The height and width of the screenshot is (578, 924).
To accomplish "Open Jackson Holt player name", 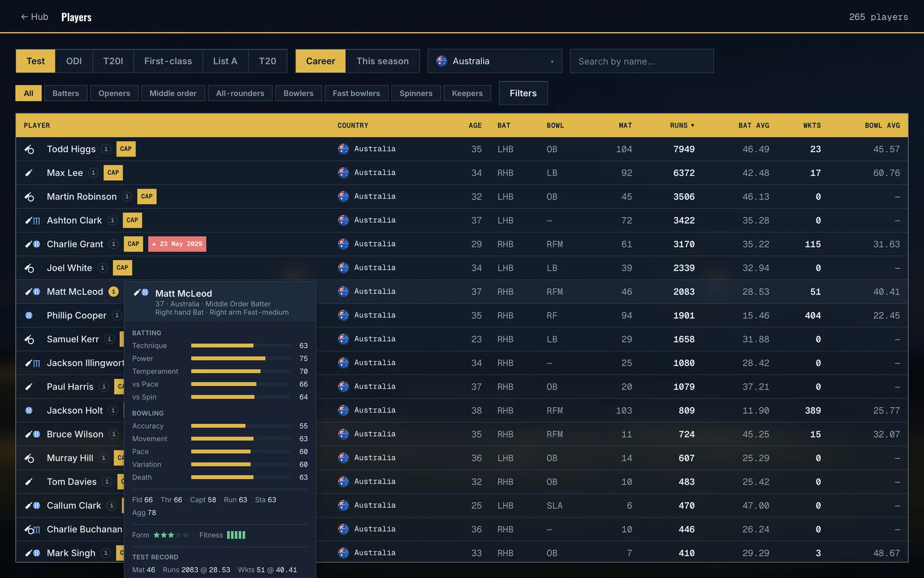I will 75,410.
